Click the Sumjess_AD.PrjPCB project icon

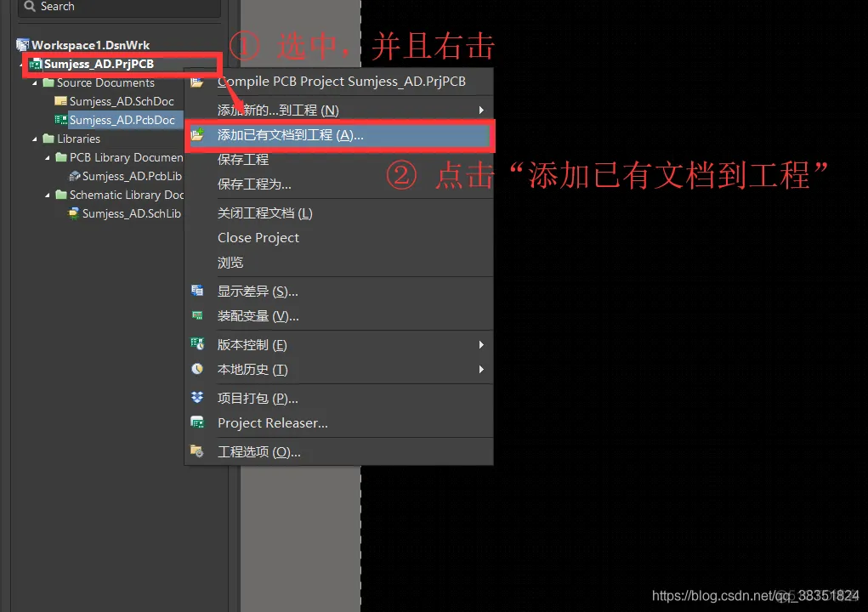36,65
